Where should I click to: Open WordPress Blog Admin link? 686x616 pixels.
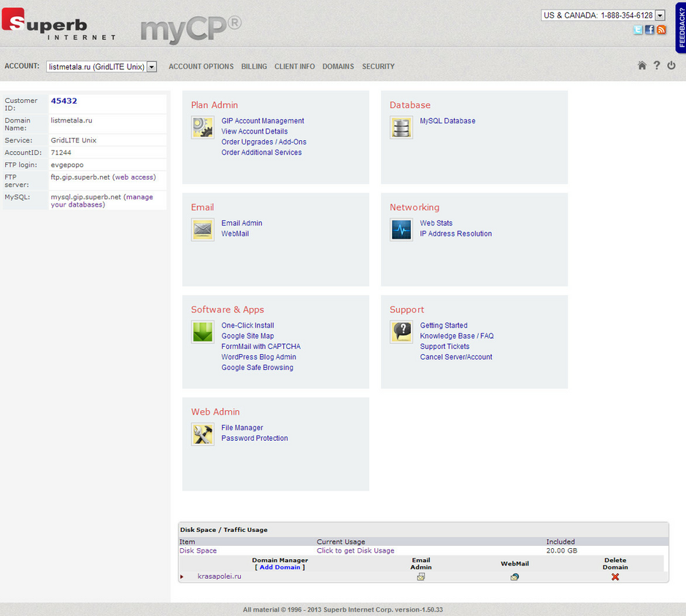click(x=258, y=357)
